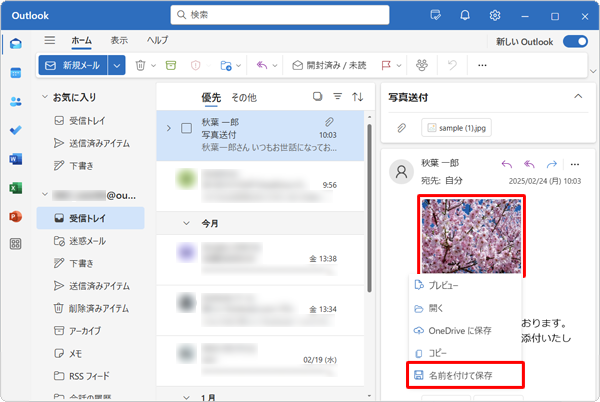Reply all from the reading pane
The height and width of the screenshot is (402, 600).
point(529,164)
